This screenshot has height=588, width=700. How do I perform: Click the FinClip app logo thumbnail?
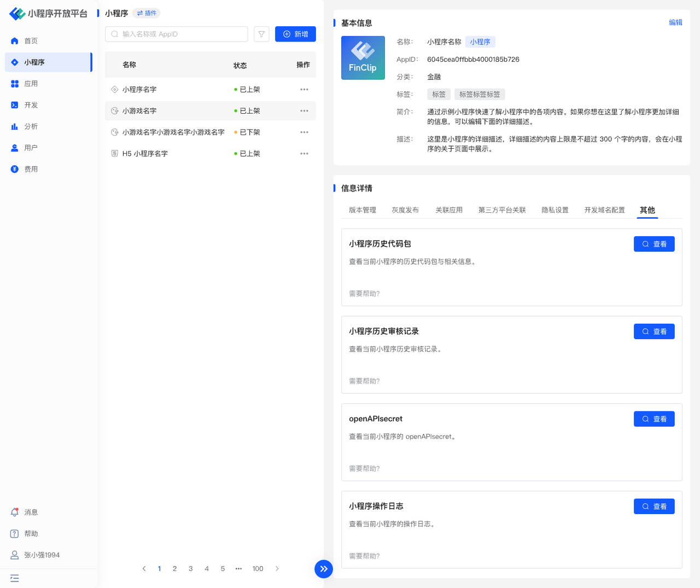[363, 58]
